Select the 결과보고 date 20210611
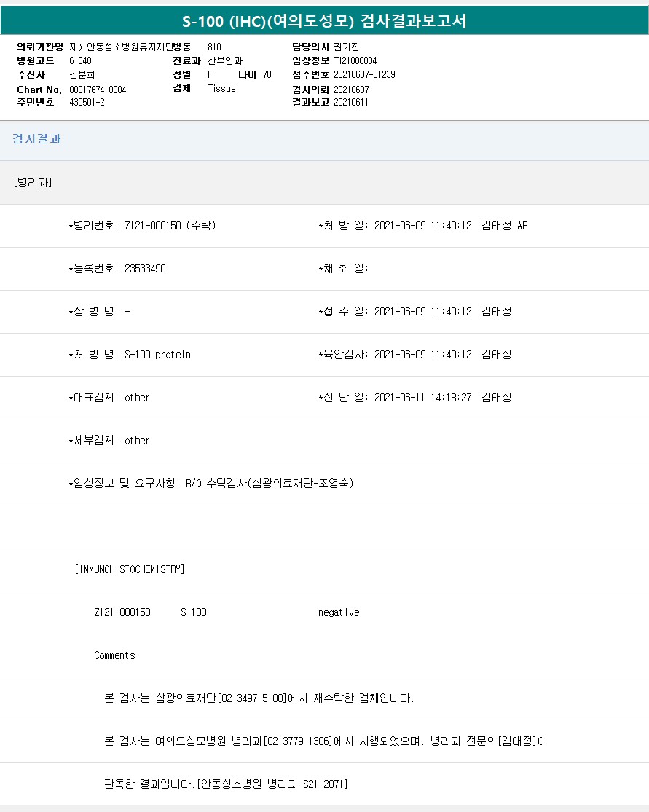This screenshot has width=649, height=812. click(351, 102)
